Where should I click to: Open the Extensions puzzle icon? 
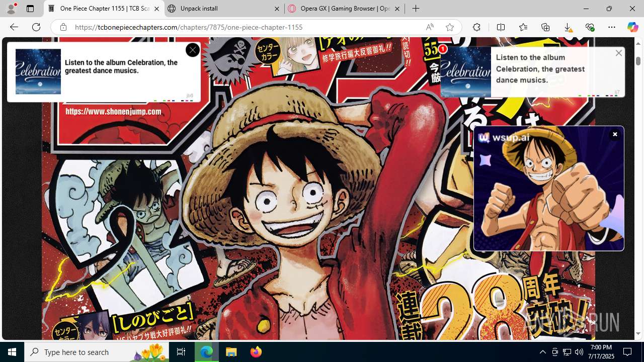tap(476, 27)
